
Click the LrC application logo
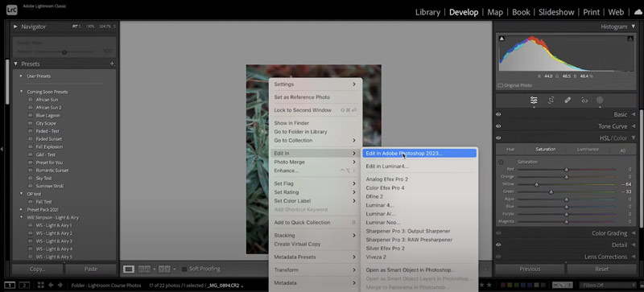11,10
